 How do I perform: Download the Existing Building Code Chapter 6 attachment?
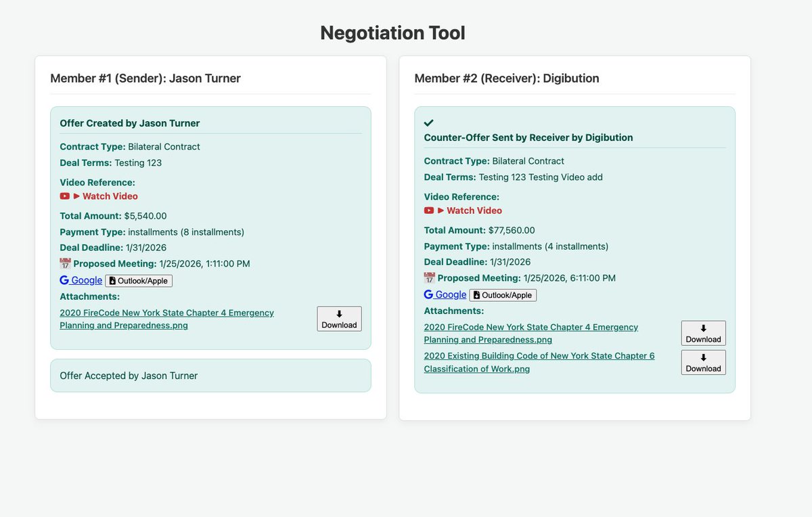pyautogui.click(x=703, y=362)
